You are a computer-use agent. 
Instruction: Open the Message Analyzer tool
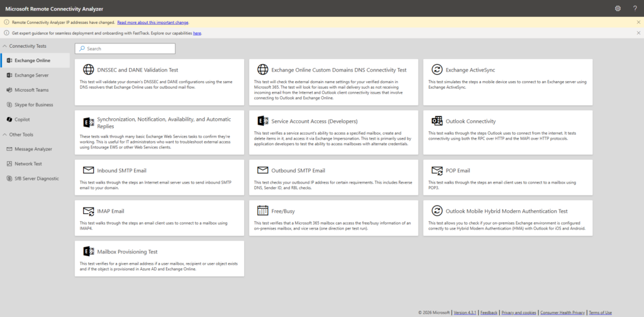tap(33, 149)
